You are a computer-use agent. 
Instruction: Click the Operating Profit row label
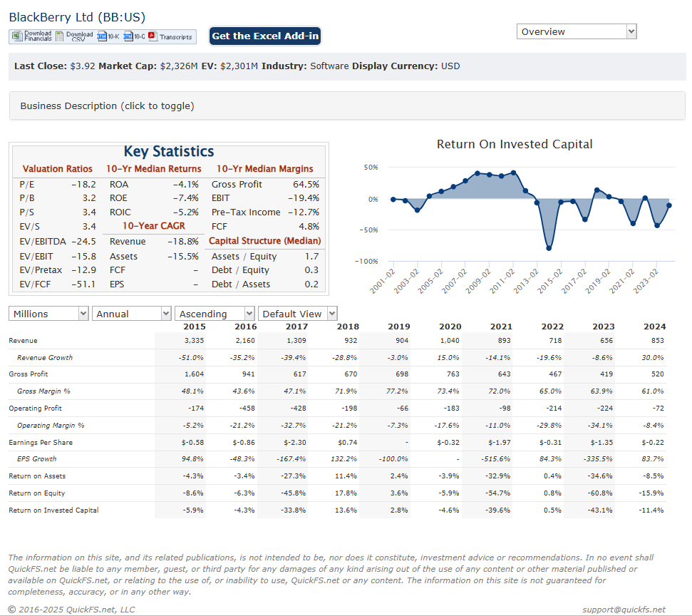coord(36,409)
